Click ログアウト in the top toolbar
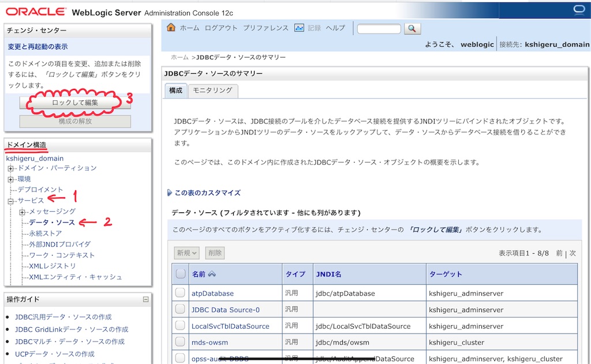 (x=221, y=28)
